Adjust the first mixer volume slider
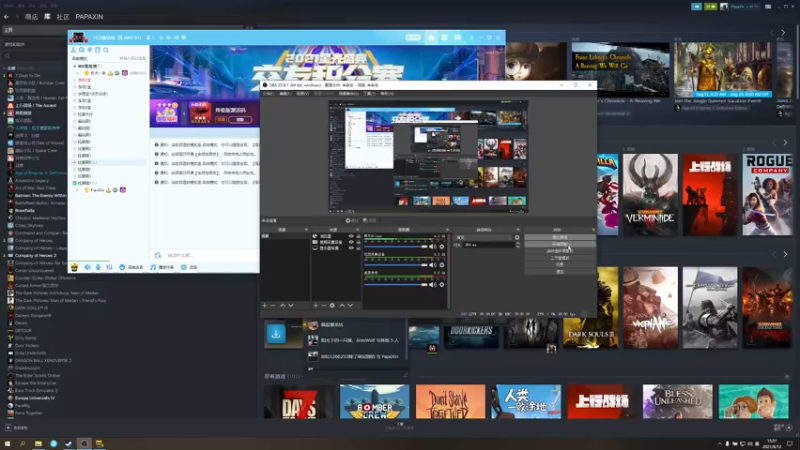Screen dimensions: 800x450 pyautogui.click(x=396, y=246)
